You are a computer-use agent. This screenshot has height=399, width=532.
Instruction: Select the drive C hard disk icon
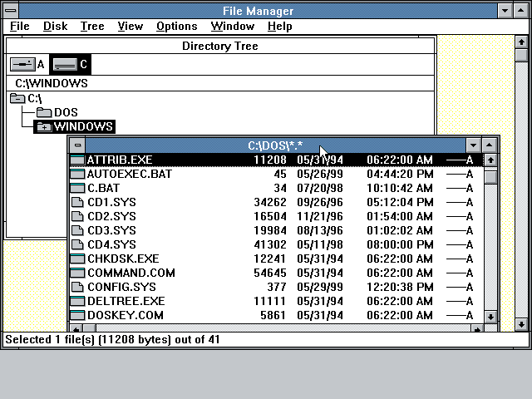click(x=65, y=64)
